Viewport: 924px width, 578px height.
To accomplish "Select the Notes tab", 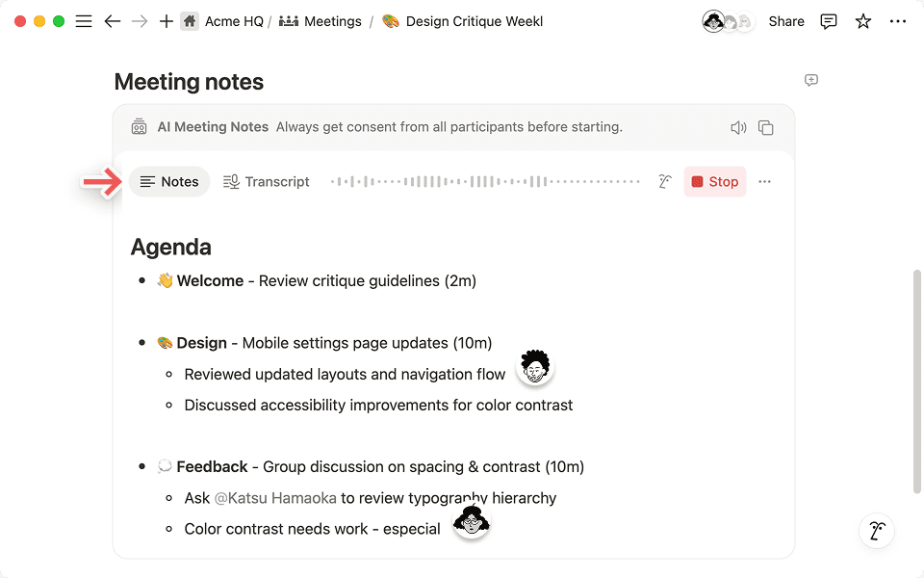I will pos(169,181).
